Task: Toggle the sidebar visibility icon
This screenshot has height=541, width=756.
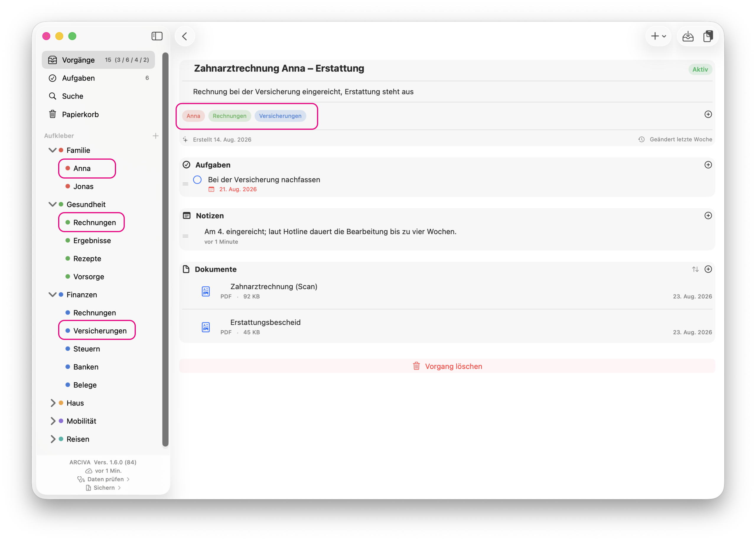Action: (x=157, y=36)
